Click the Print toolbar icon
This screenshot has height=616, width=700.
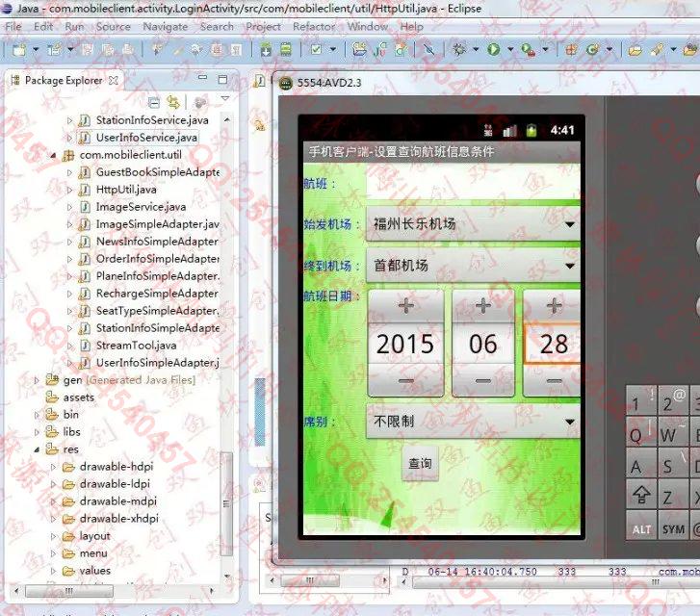[128, 49]
